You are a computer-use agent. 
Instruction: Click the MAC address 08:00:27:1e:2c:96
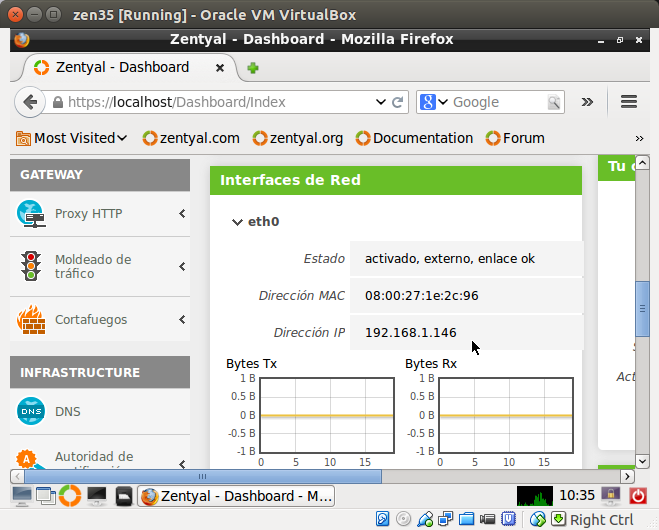(x=422, y=296)
